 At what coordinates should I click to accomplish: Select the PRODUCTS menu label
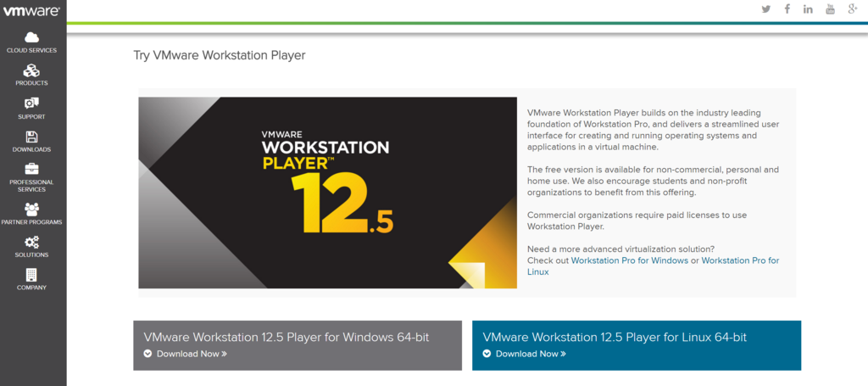point(31,83)
